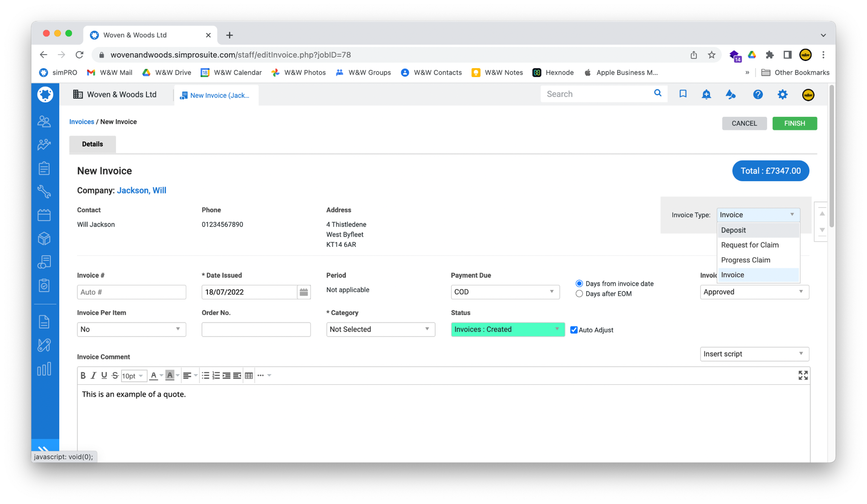This screenshot has width=867, height=504.
Task: Open the Insert script dropdown
Action: point(754,354)
